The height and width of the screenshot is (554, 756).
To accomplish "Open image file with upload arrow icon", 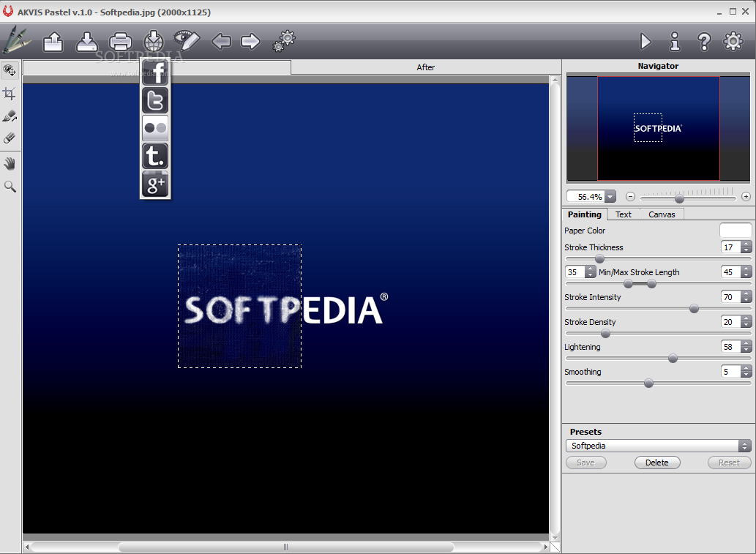I will (x=53, y=42).
